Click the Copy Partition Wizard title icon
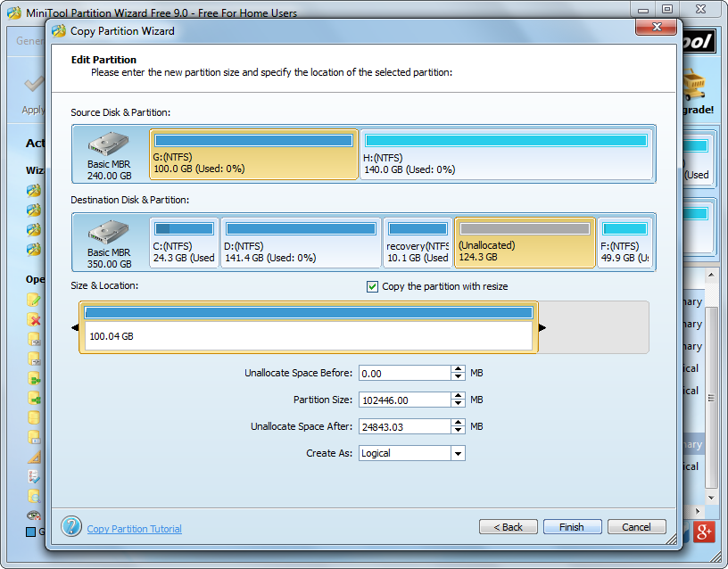Screen dimensions: 728x569 (59, 31)
